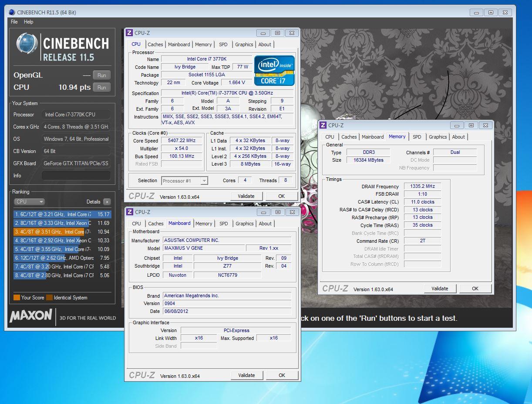Click Core Speed value 5407.22 MHz

pos(182,141)
